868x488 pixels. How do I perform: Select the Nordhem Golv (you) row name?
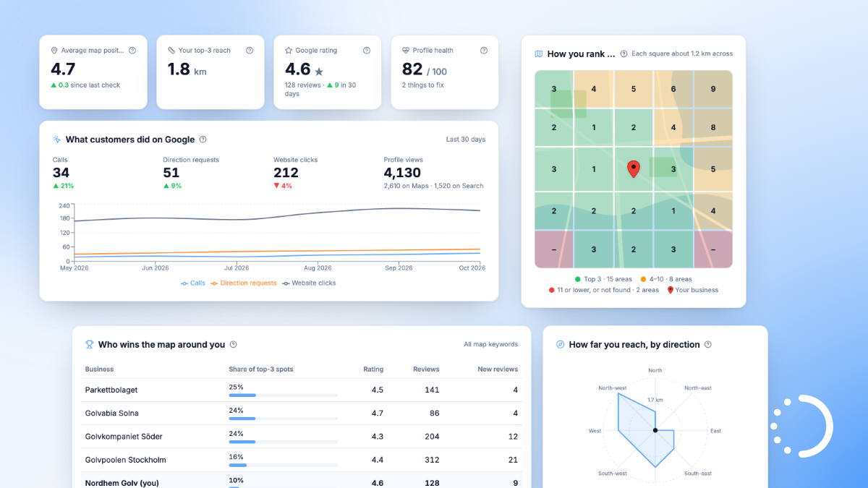click(x=122, y=483)
